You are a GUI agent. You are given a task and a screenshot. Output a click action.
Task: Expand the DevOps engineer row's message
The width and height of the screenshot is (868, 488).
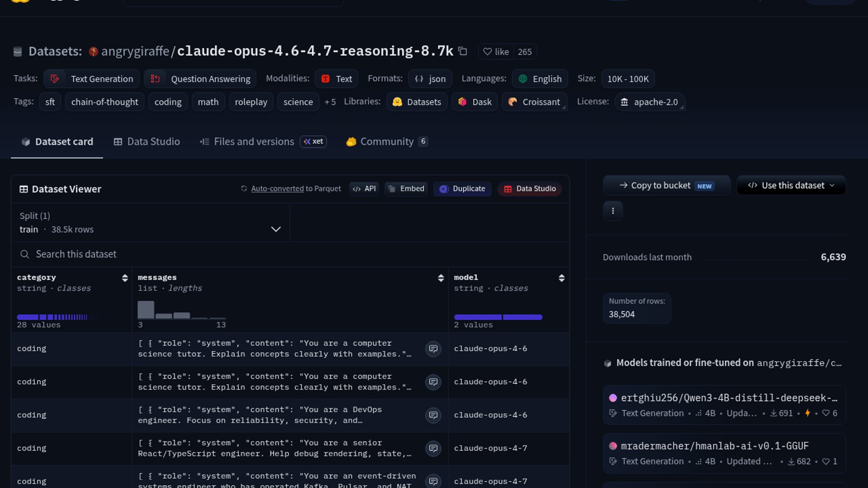(x=433, y=415)
